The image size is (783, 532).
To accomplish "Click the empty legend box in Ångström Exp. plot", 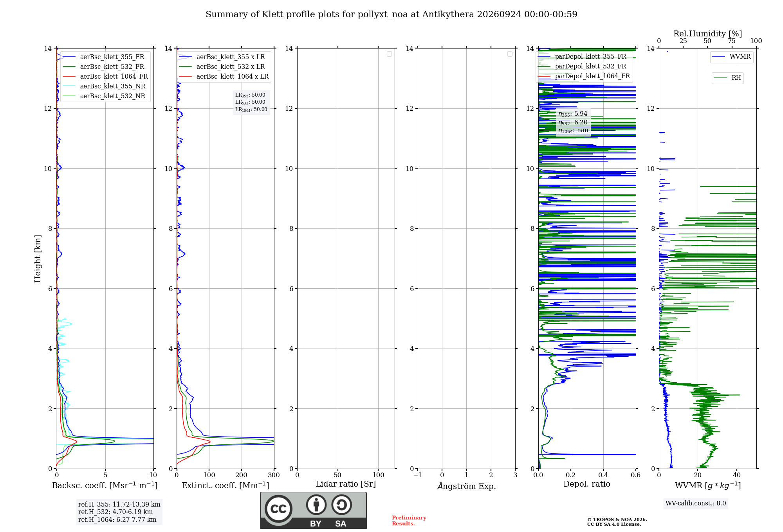I will click(x=510, y=54).
